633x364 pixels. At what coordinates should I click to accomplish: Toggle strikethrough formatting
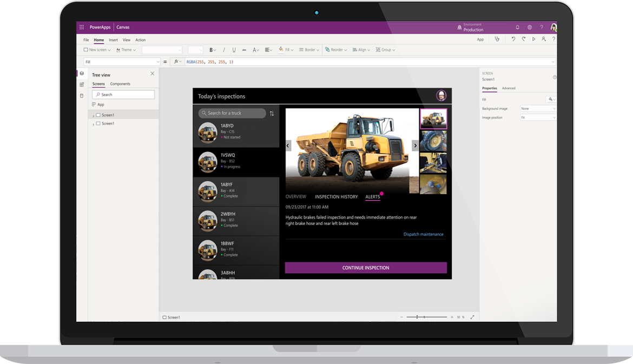(x=243, y=50)
